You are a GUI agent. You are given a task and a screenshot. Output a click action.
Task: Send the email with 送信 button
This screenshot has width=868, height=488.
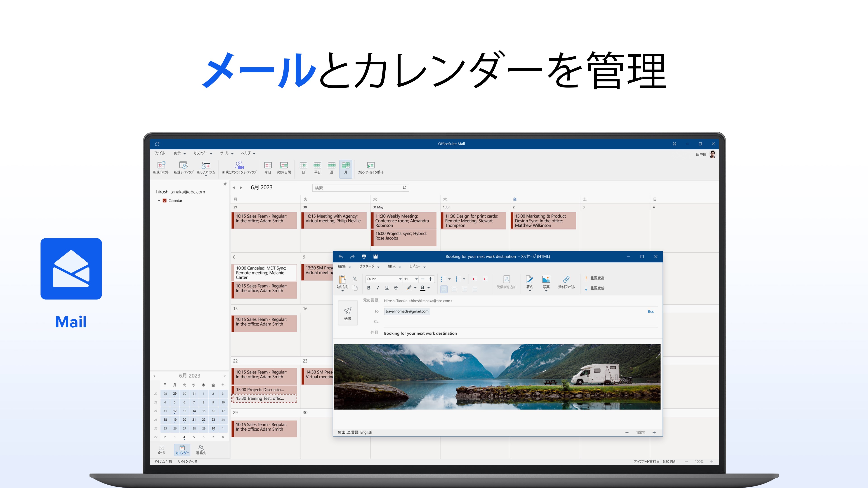coord(347,313)
